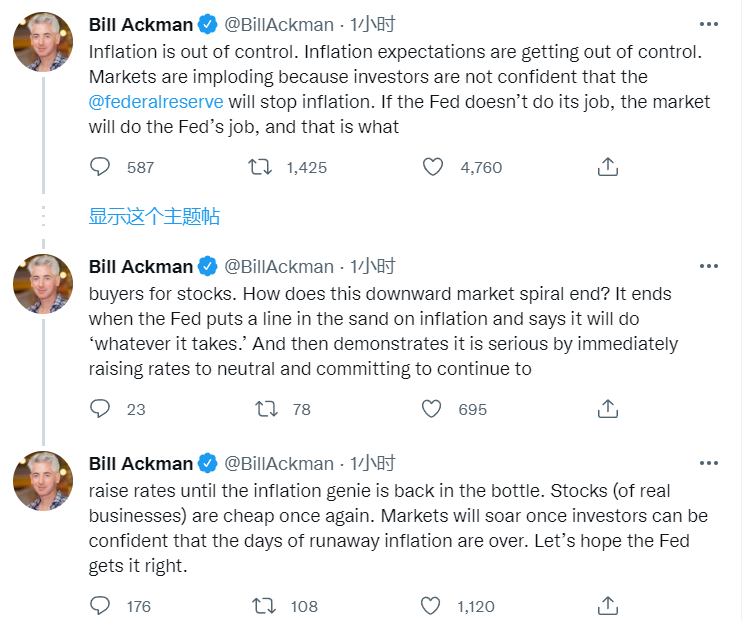Screen dimensions: 747x621
Task: Like the first tweet with 4,760 likes
Action: [432, 167]
